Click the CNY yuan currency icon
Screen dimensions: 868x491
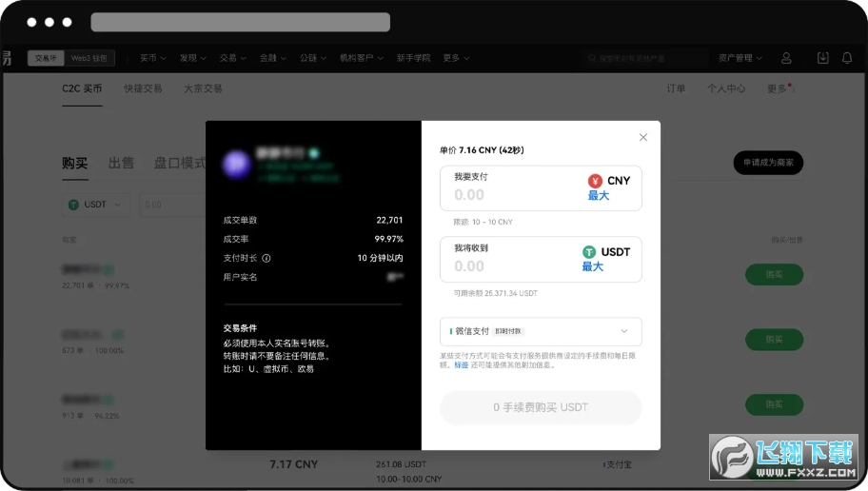coord(595,181)
